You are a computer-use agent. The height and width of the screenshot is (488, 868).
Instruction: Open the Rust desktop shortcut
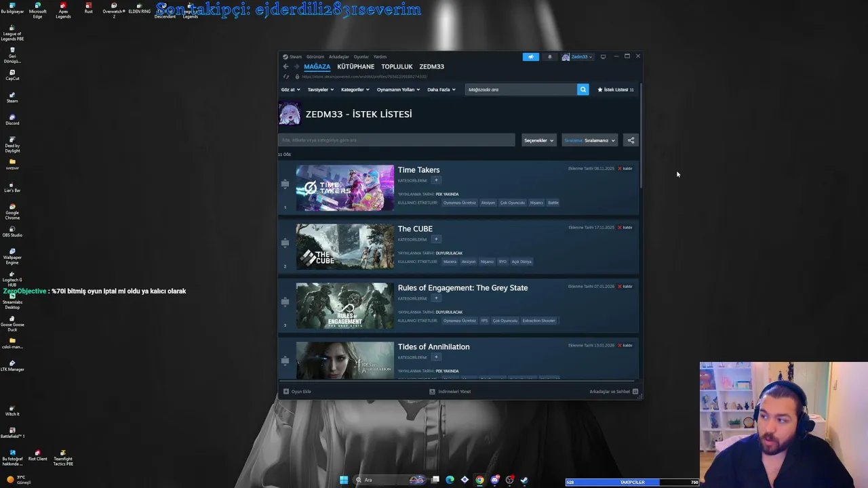88,7
